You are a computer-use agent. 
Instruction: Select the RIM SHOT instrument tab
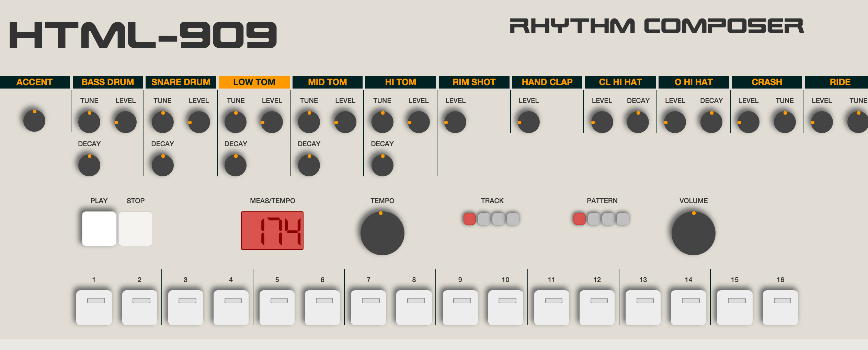point(474,82)
